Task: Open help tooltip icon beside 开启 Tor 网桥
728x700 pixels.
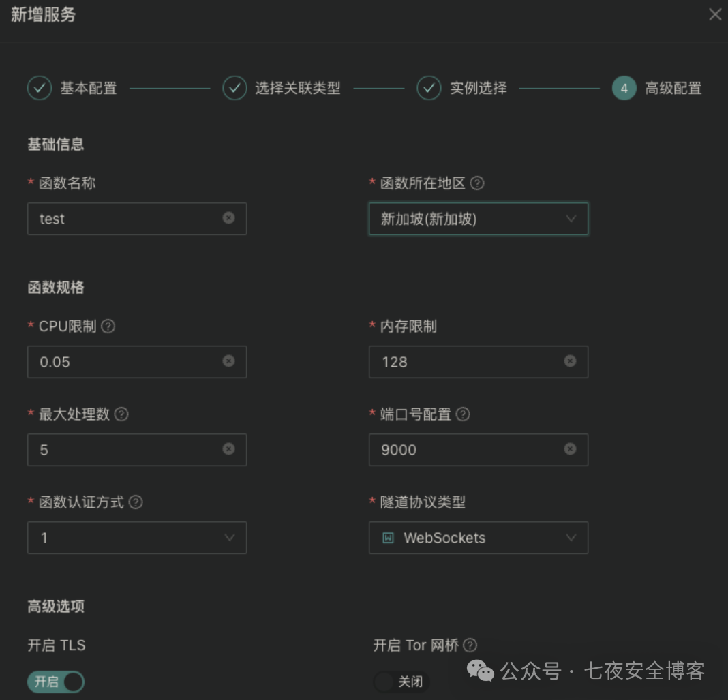Action: coord(470,645)
